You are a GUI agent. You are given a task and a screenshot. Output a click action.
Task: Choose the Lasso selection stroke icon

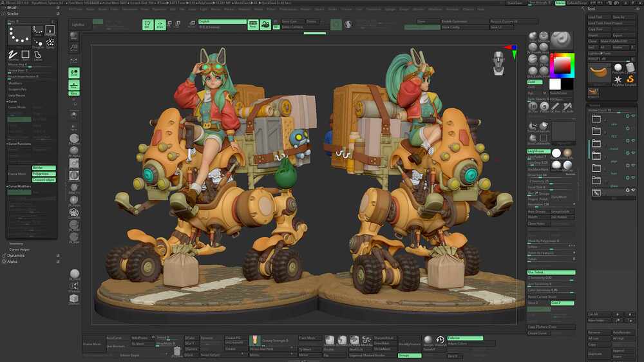tap(38, 55)
